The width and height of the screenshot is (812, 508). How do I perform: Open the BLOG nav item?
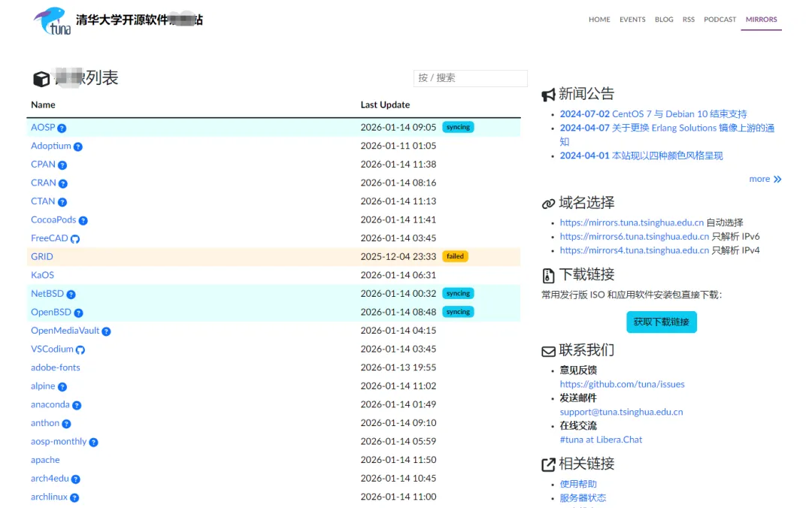tap(664, 20)
